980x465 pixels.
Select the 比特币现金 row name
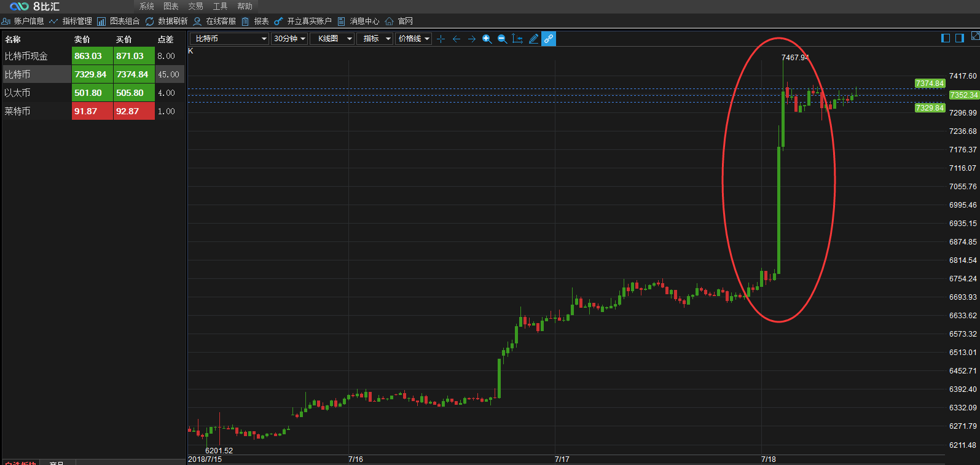tap(26, 56)
